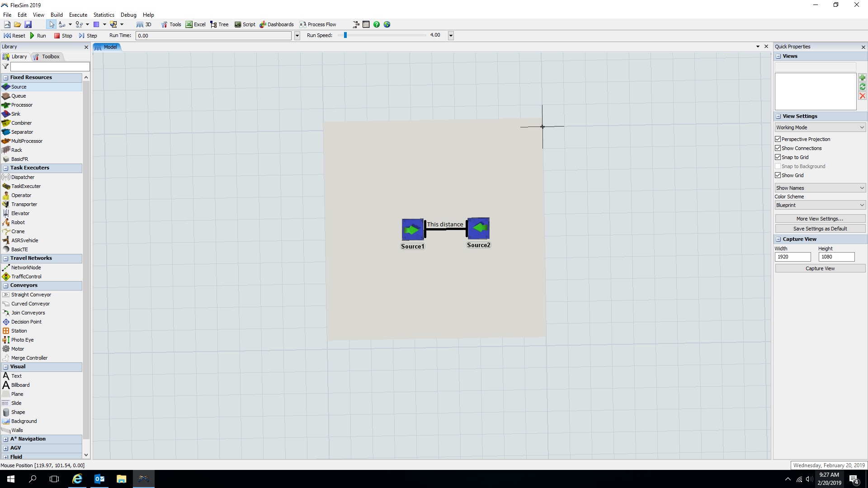Click the Capture View button
This screenshot has width=868, height=488.
(x=820, y=268)
